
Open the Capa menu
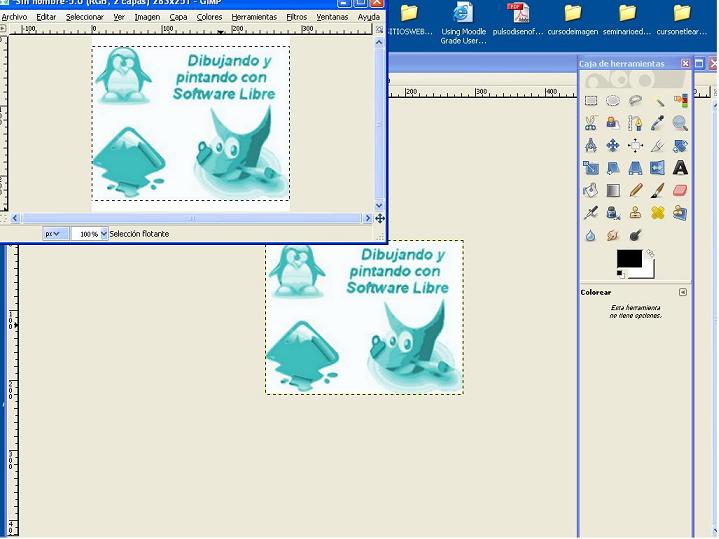point(178,17)
